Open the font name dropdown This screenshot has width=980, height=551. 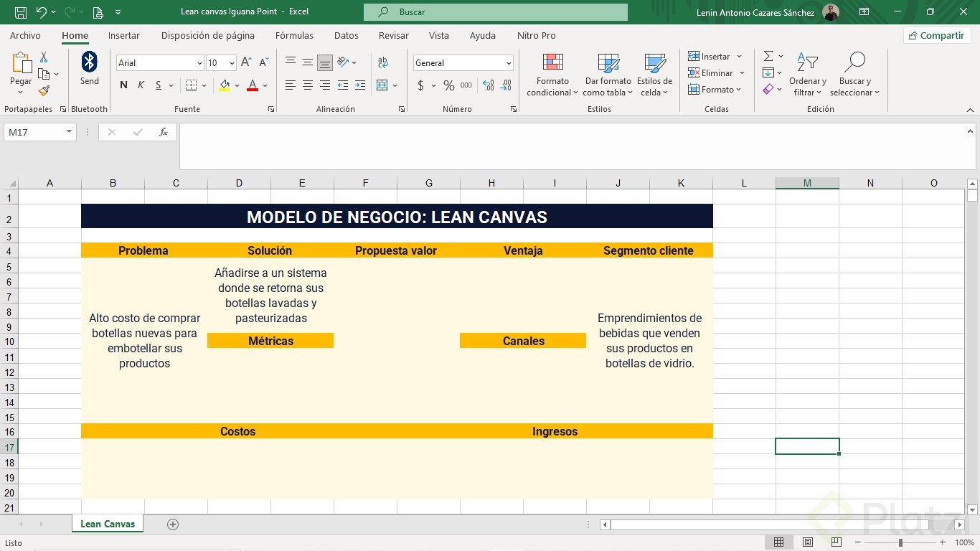(199, 63)
